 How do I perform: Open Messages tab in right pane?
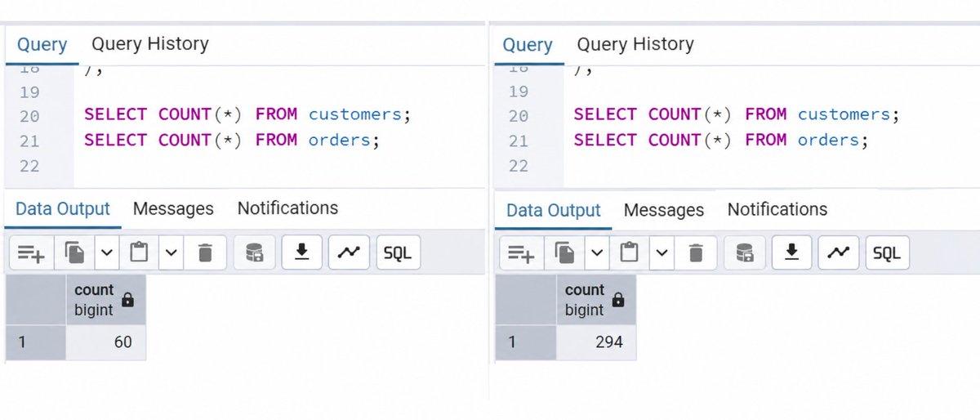coord(664,210)
